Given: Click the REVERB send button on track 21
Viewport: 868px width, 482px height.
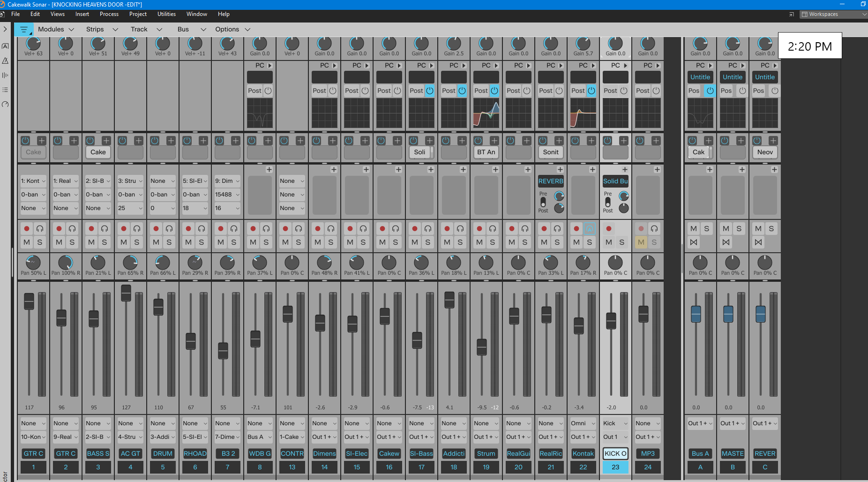Looking at the screenshot, I should (551, 181).
